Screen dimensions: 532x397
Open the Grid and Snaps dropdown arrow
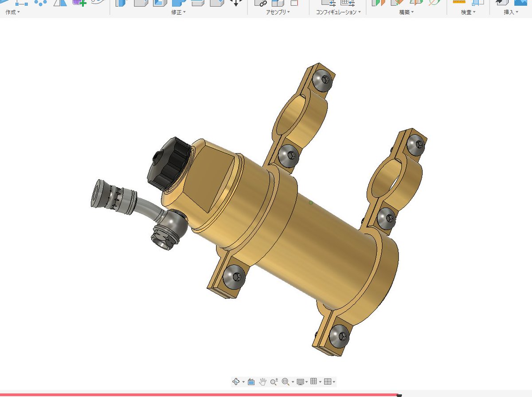click(x=320, y=382)
